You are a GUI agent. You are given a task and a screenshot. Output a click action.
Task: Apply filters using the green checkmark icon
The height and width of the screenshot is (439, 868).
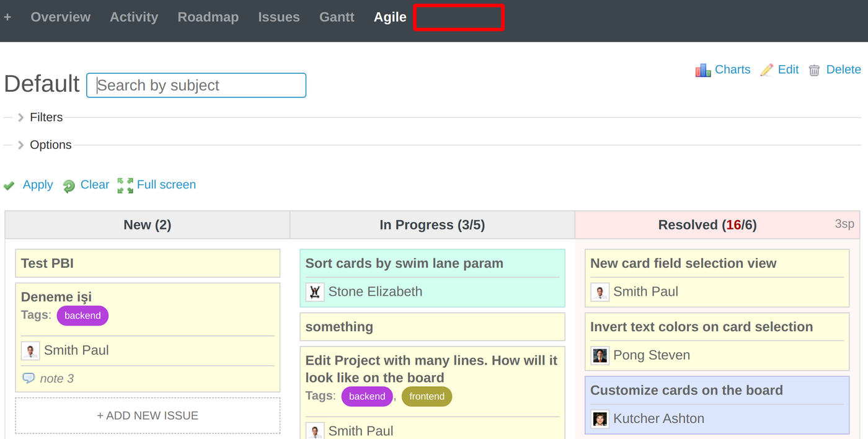coord(9,185)
